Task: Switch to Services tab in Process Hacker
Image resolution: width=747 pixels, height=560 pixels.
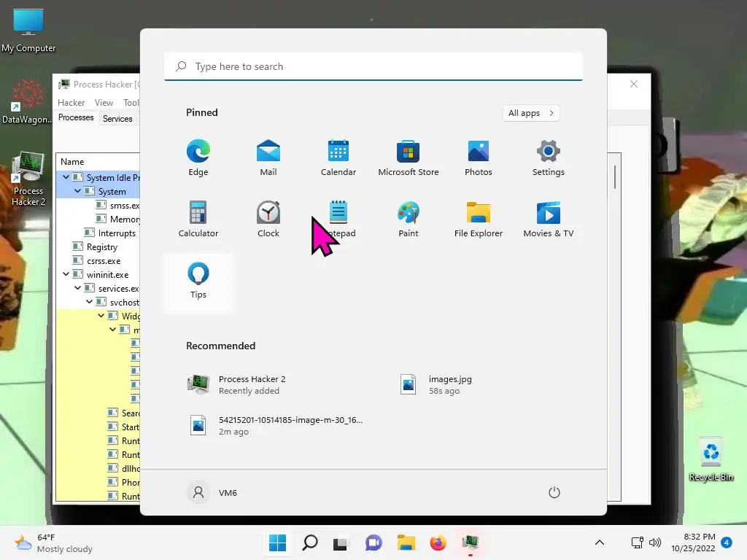Action: coord(117,119)
